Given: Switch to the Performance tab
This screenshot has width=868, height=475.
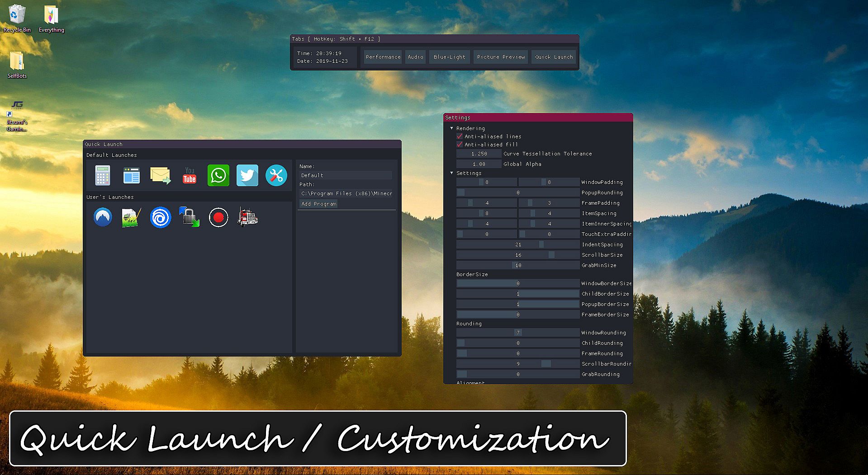Looking at the screenshot, I should point(383,57).
